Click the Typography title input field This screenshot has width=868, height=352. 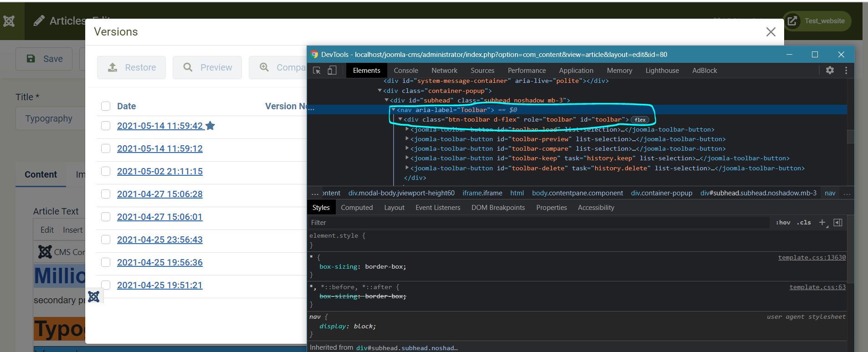point(51,118)
